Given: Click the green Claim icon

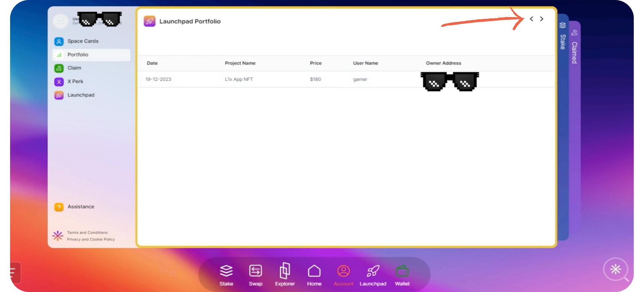Looking at the screenshot, I should [59, 68].
